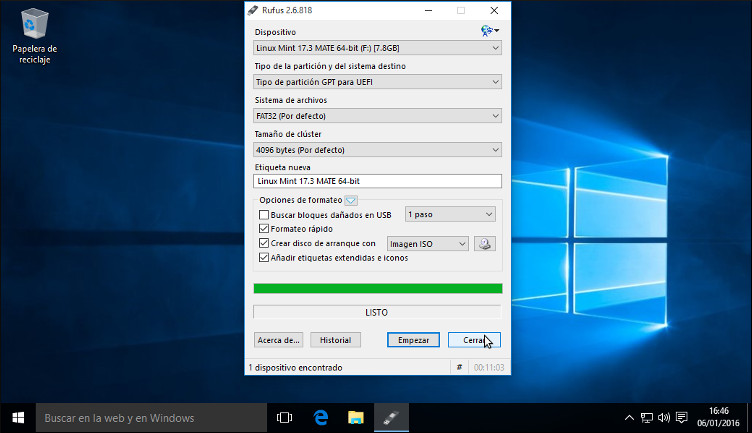The width and height of the screenshot is (752, 433).
Task: Close the Rufus window with X
Action: pos(494,10)
